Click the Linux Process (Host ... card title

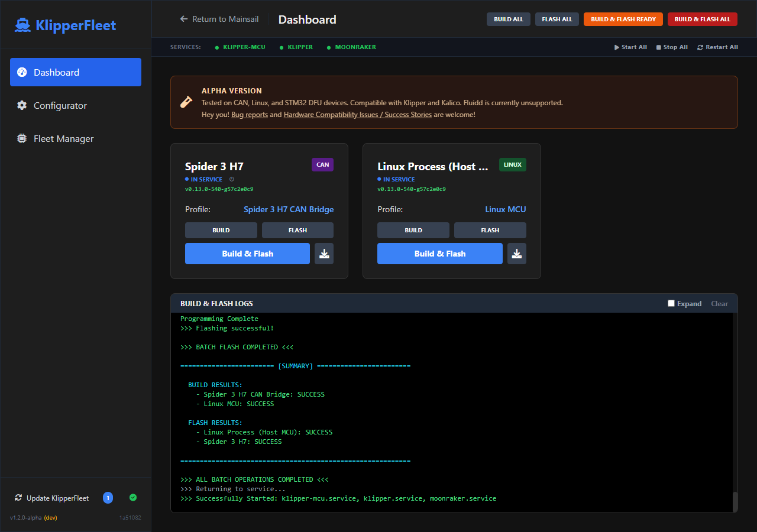434,166
